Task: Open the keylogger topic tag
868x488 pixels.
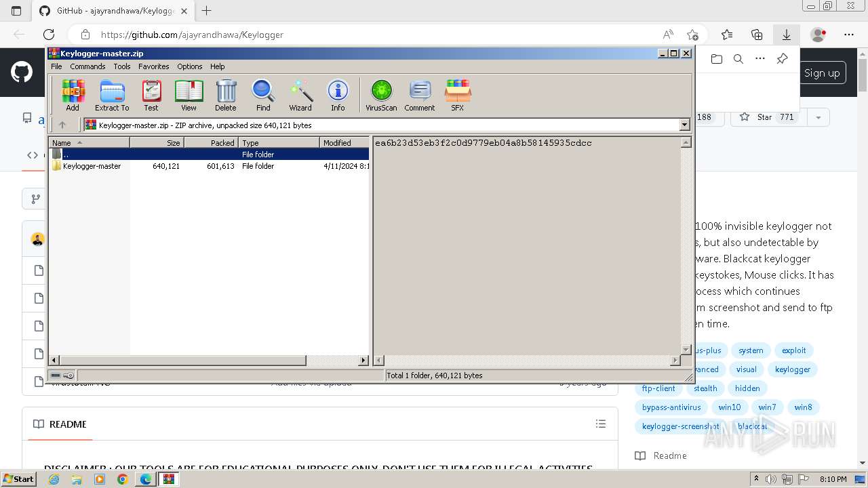Action: (x=793, y=369)
